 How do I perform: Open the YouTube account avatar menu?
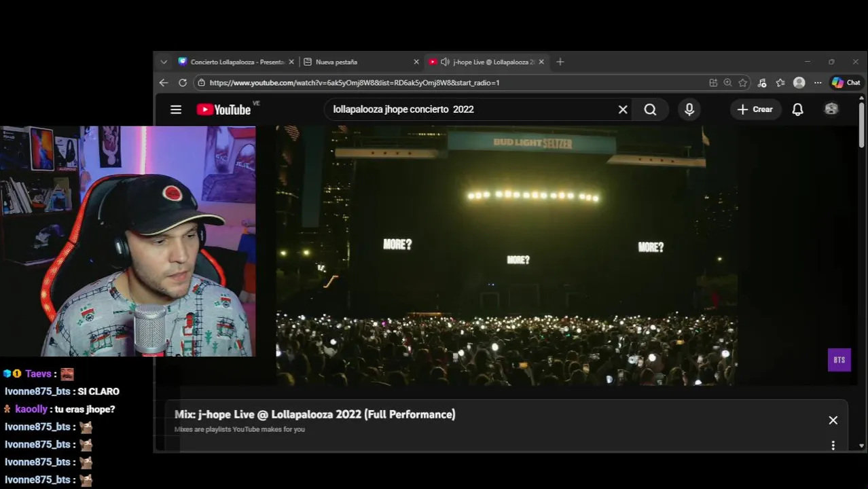[x=831, y=109]
